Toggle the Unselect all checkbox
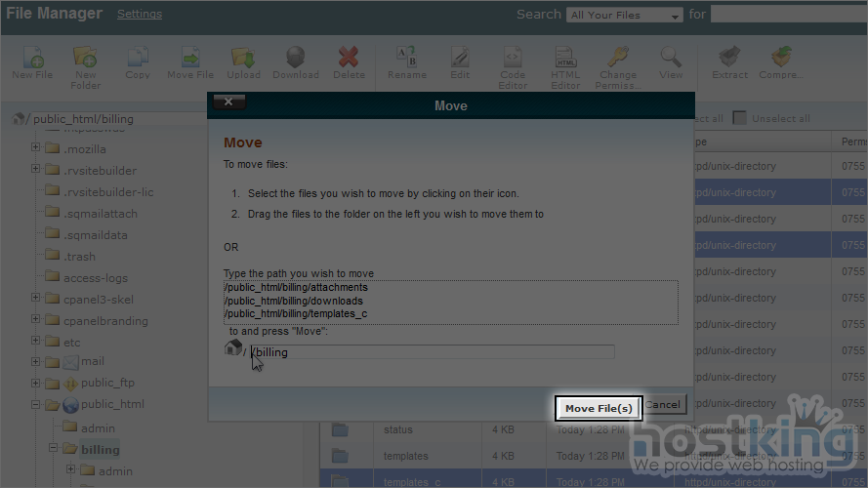The image size is (868, 488). pos(740,118)
